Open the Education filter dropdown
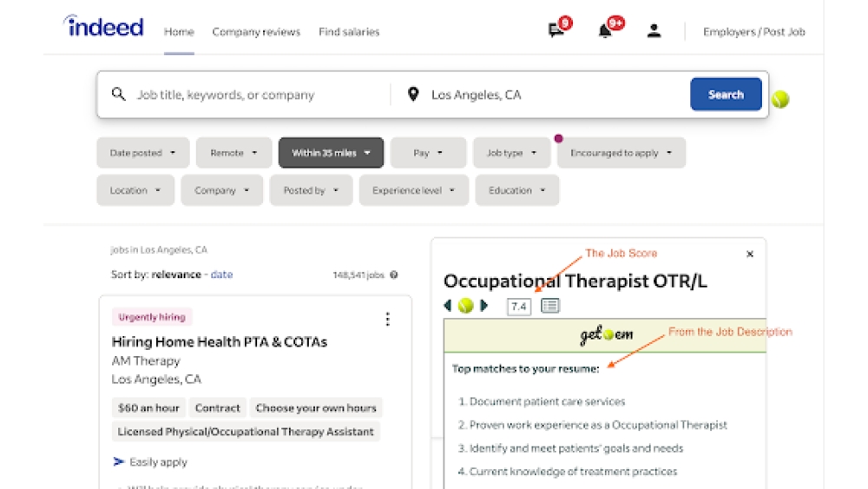The width and height of the screenshot is (868, 489). click(517, 190)
